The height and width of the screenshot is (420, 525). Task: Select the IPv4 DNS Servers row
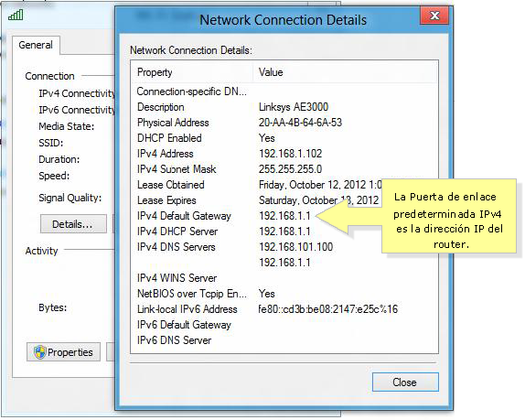tap(284, 247)
